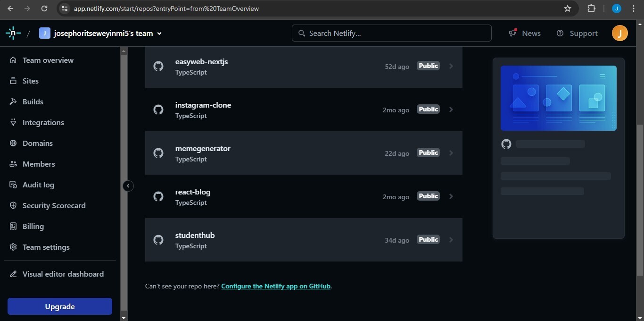Click the Security Scorecard shield icon

(x=13, y=205)
